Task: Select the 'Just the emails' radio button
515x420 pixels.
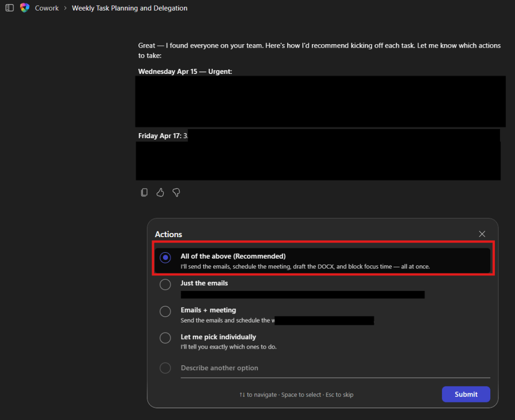Action: pos(165,284)
